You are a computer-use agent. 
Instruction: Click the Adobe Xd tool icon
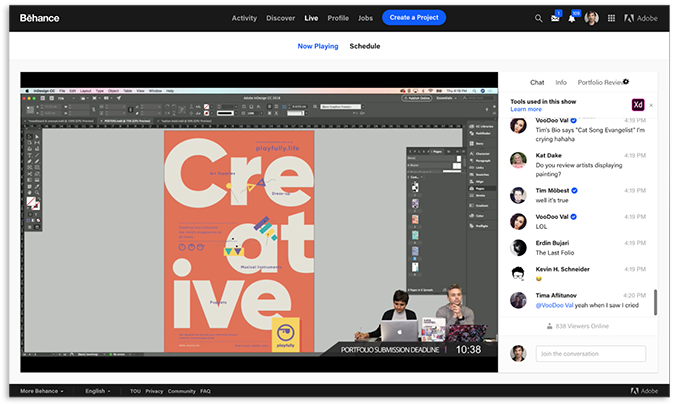pos(638,105)
